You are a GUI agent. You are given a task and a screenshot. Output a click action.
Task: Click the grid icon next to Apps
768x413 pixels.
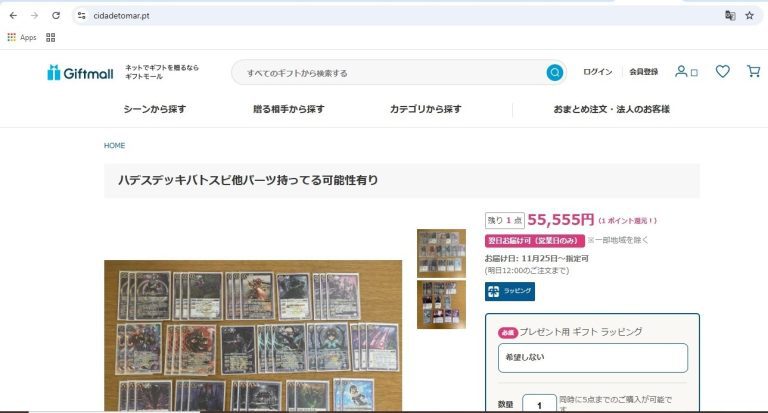tap(50, 37)
